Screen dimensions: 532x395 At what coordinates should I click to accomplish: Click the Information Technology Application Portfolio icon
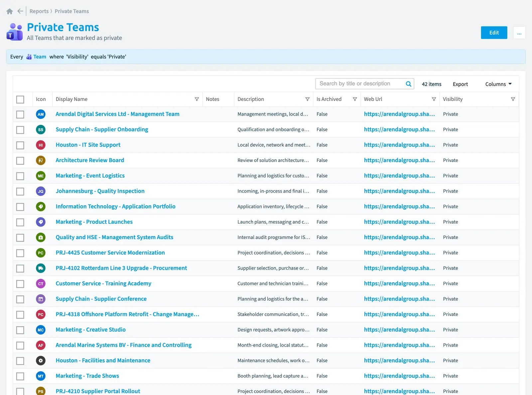41,207
